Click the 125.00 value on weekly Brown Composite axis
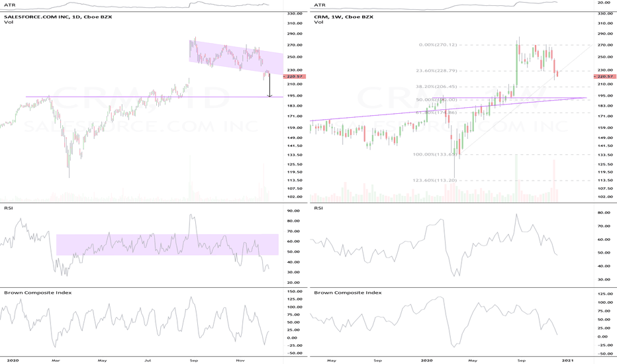The width and height of the screenshot is (617, 364). [x=605, y=294]
